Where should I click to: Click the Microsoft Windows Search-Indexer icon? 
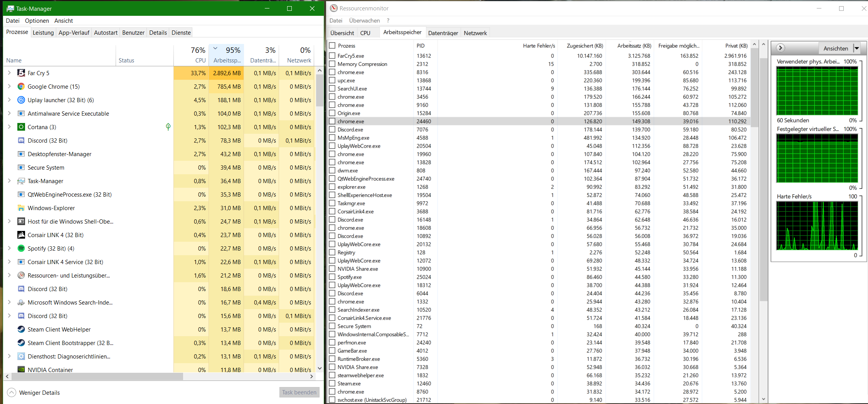(x=21, y=302)
